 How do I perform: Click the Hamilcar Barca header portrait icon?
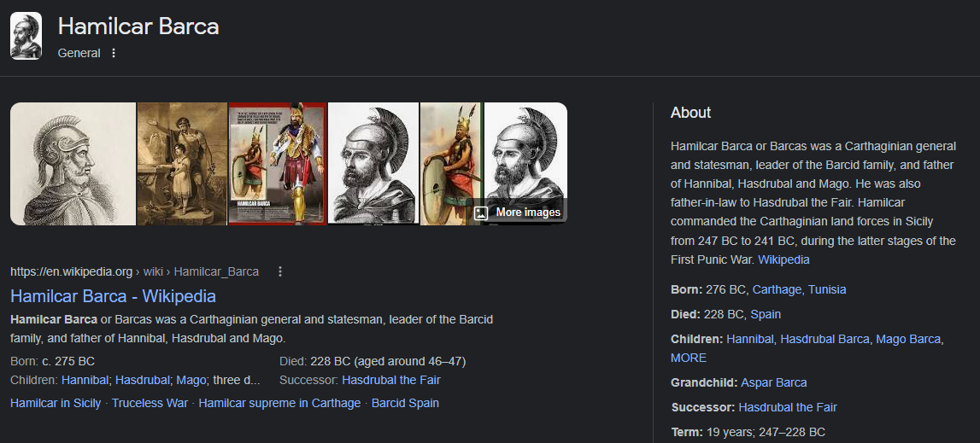tap(26, 36)
